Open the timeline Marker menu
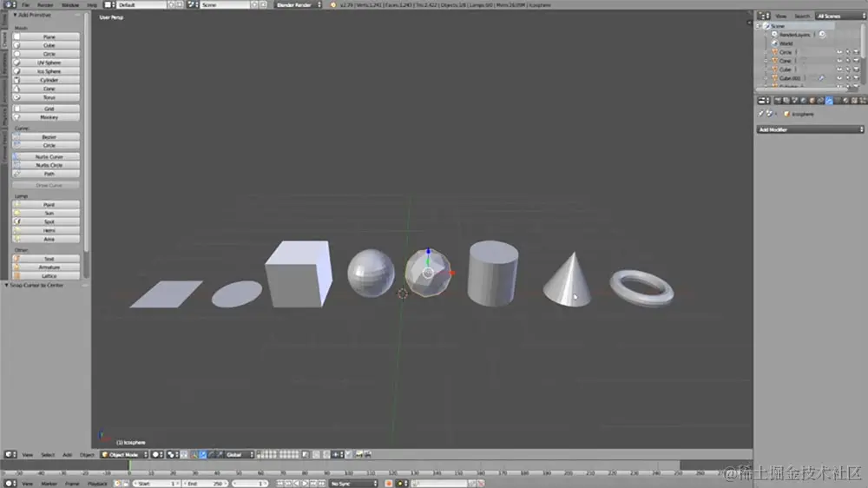The image size is (868, 488). click(x=49, y=484)
